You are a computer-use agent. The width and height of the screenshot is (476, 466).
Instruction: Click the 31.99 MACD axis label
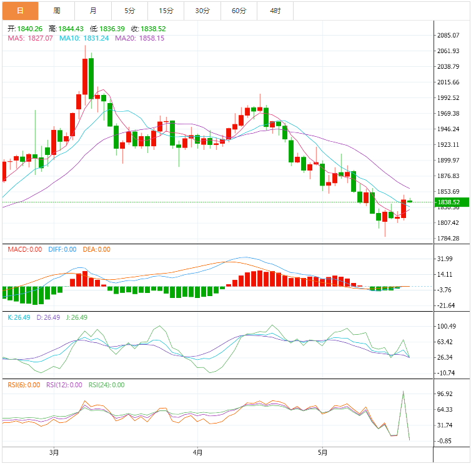(445, 259)
